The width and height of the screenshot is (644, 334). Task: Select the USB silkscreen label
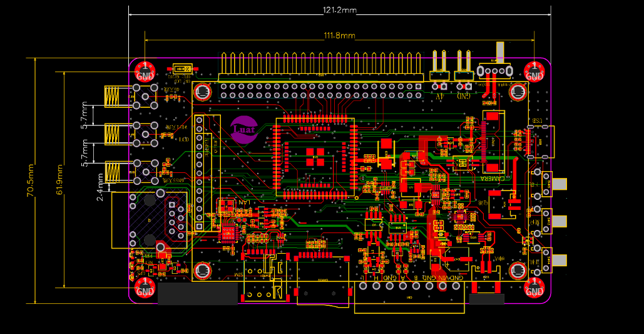coord(538,120)
